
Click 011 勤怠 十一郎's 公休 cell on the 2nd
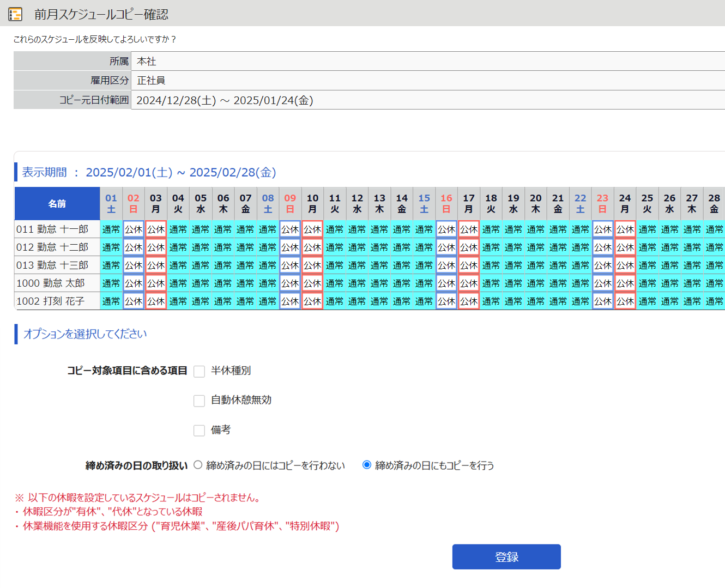pyautogui.click(x=134, y=229)
